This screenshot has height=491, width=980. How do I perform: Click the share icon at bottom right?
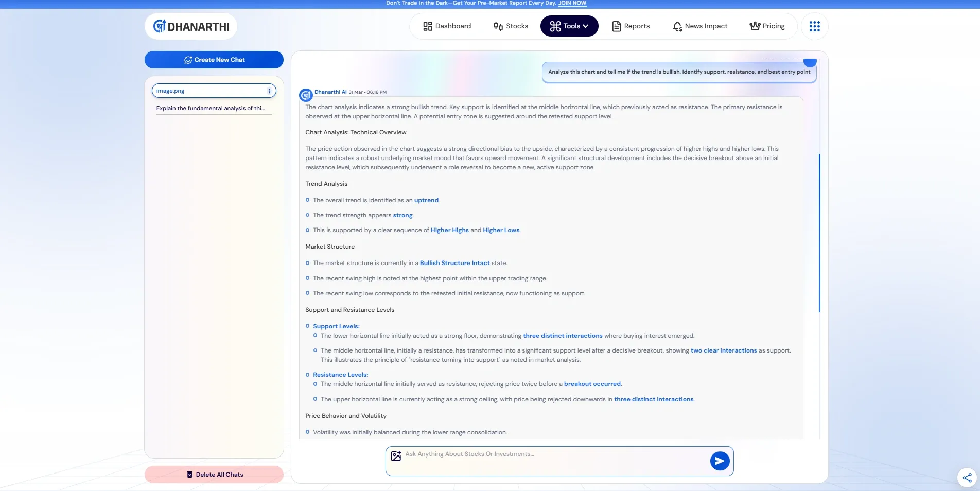(x=967, y=478)
